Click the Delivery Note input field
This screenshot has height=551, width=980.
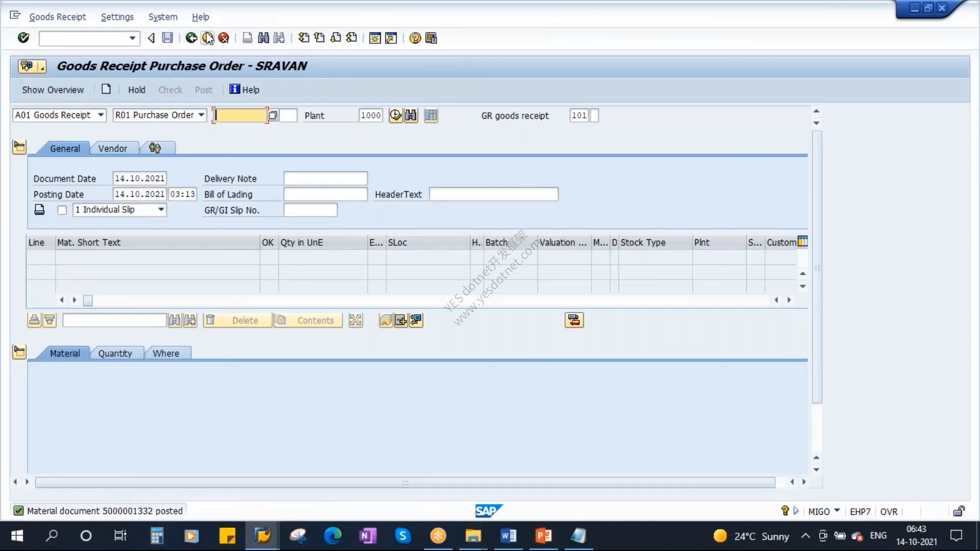(x=326, y=179)
